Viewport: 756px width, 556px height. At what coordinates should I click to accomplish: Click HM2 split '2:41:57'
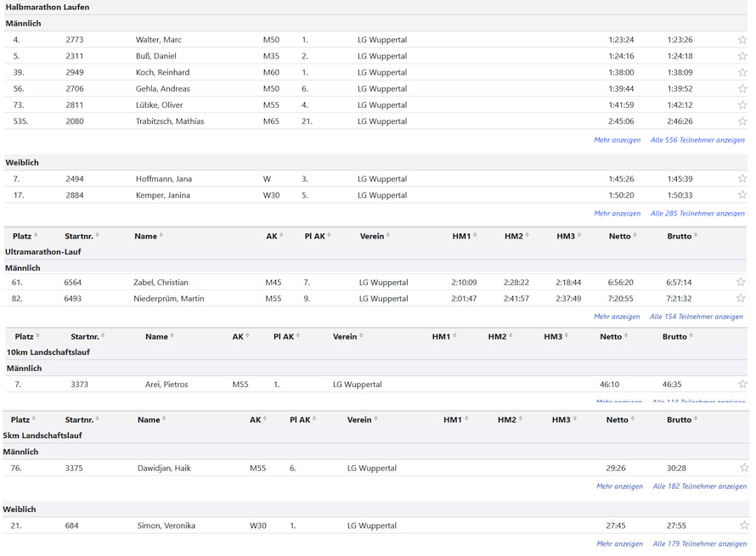click(x=516, y=298)
